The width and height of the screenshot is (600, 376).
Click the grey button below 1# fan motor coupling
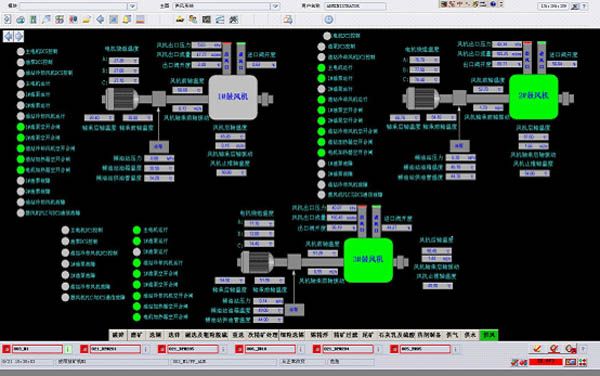tap(158, 146)
